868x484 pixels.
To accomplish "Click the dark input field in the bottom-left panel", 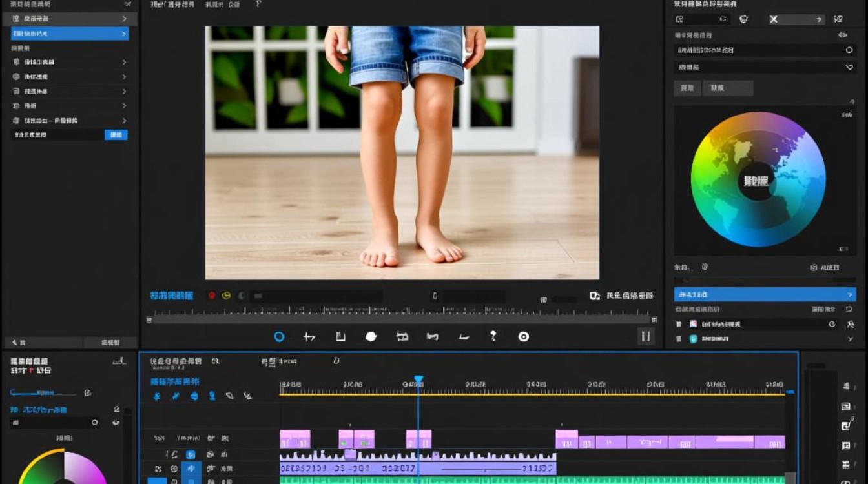I will pos(55,423).
